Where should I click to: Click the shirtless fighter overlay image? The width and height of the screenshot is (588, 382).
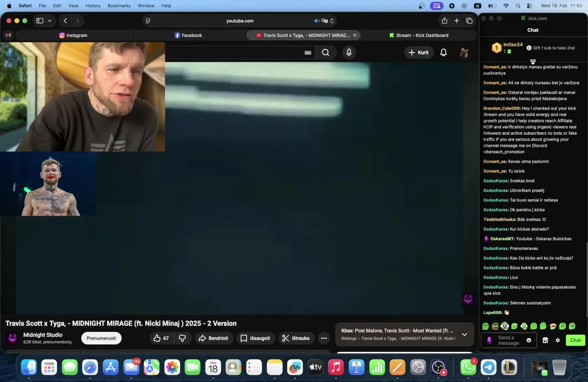pyautogui.click(x=48, y=184)
